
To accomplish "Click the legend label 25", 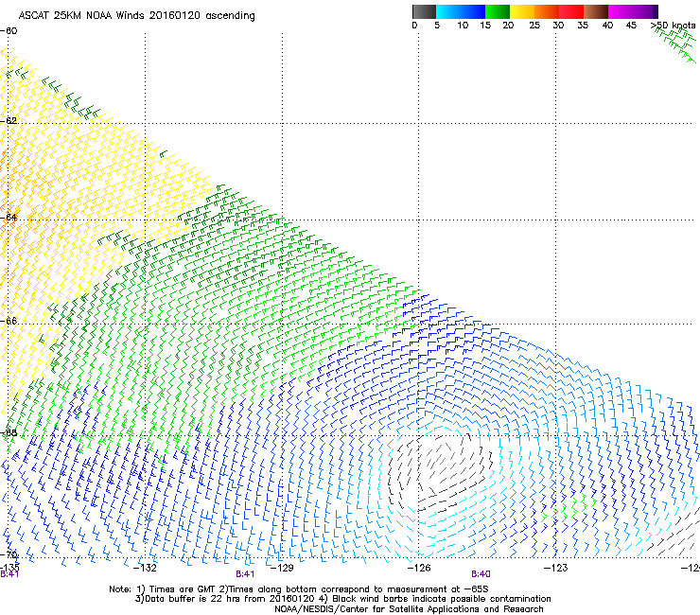I will (x=534, y=26).
